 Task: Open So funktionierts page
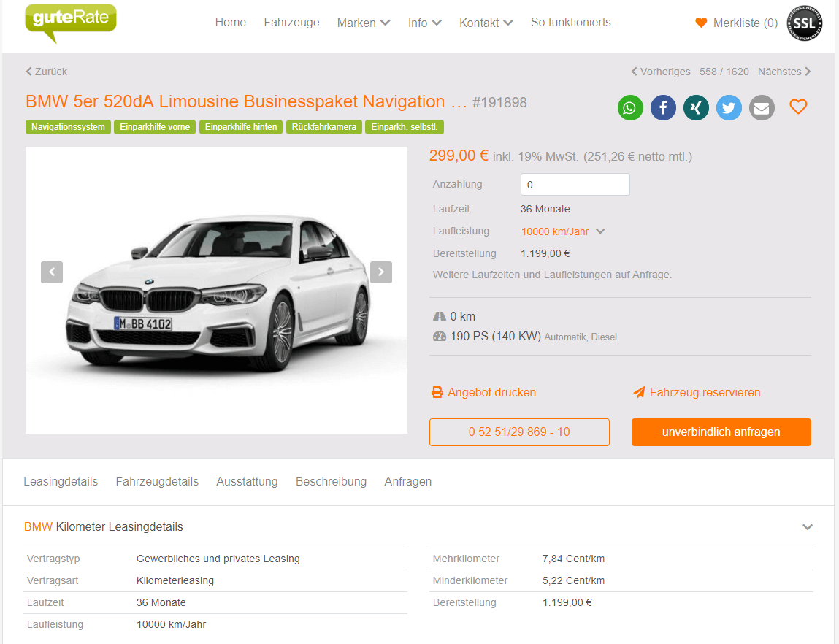pyautogui.click(x=570, y=23)
